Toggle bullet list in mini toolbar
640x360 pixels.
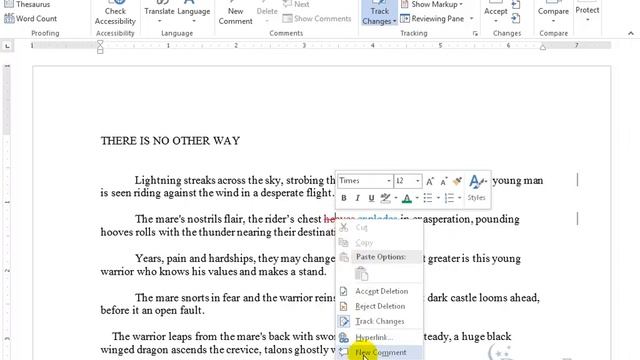coord(428,198)
